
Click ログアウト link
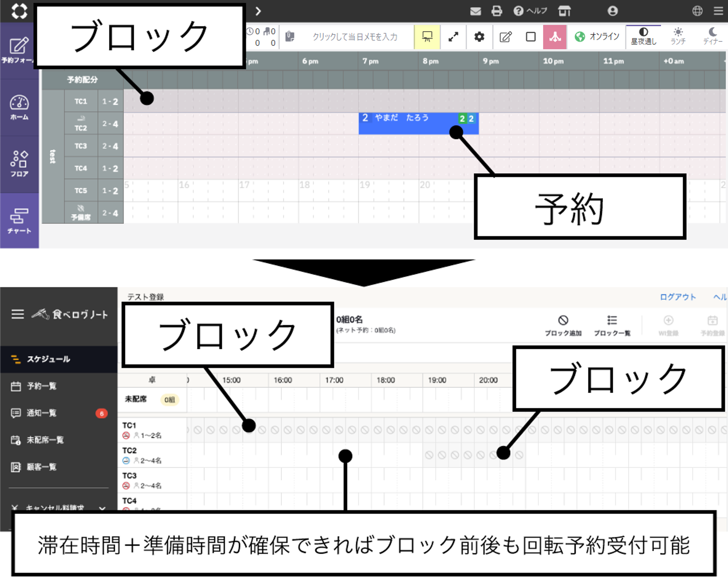(x=678, y=297)
